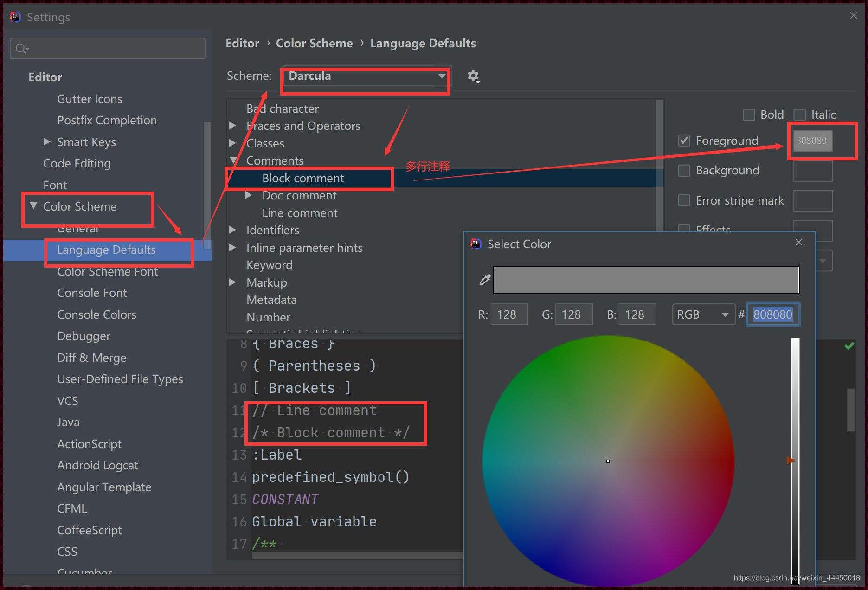Image resolution: width=868 pixels, height=590 pixels.
Task: Click inside the color wheel
Action: point(608,461)
